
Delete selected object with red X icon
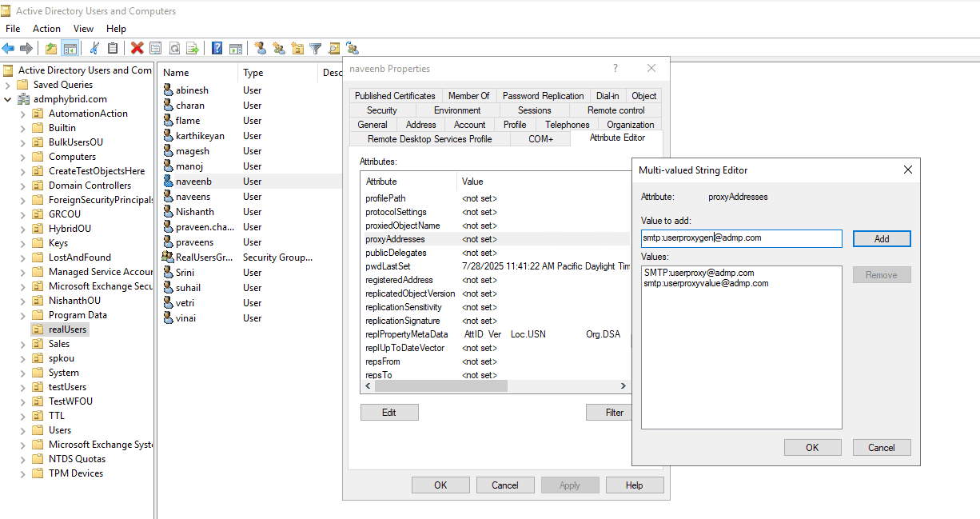coord(136,48)
